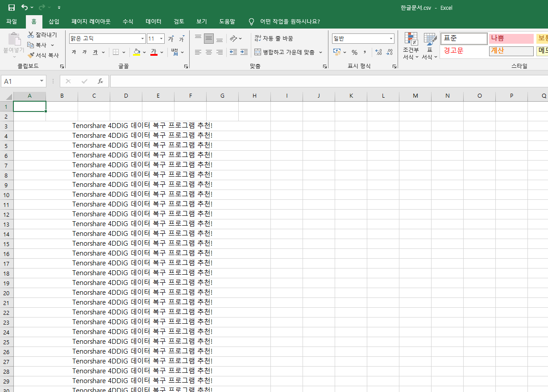Click the Save icon in quick access toolbar
The width and height of the screenshot is (548, 392).
[12, 8]
